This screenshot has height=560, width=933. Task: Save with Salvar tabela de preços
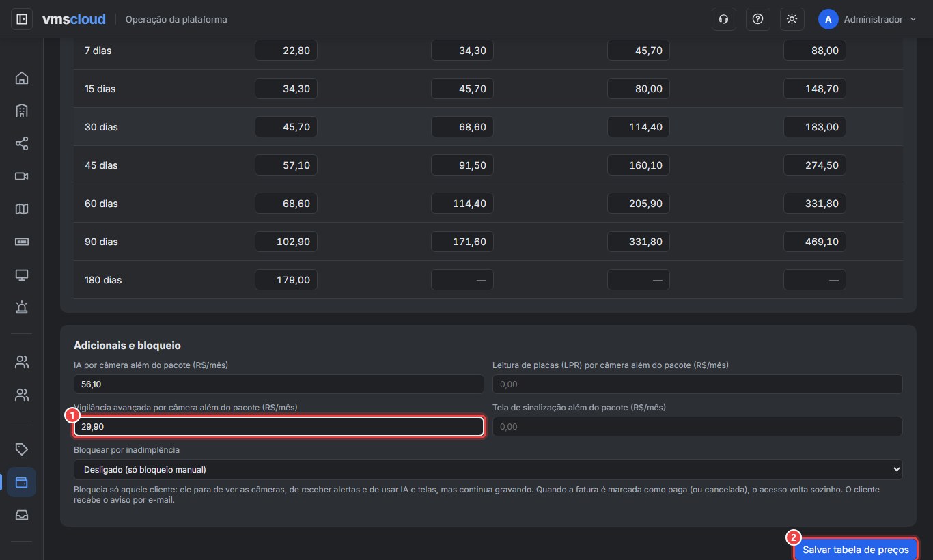click(855, 550)
